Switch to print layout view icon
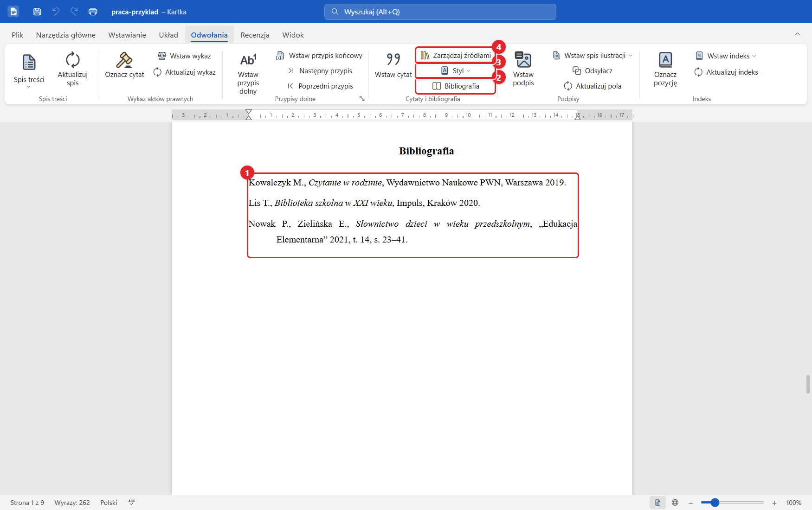This screenshot has width=812, height=510. [x=657, y=503]
